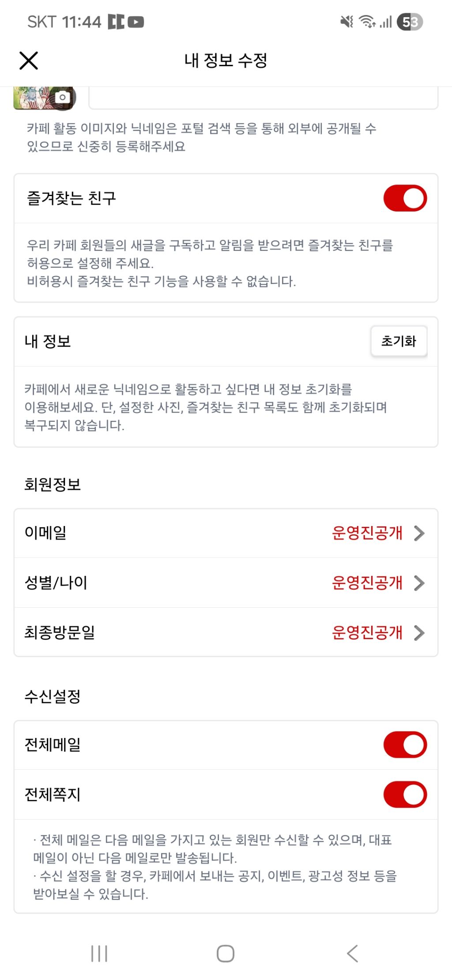The image size is (452, 980).
Task: Tap 운영진공개 text next to 성별/나이
Action: [x=367, y=583]
